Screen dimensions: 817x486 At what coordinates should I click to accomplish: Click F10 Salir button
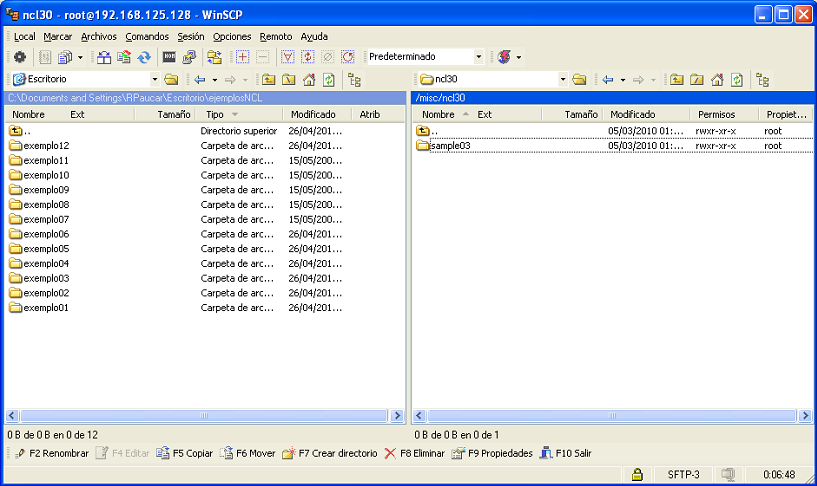[x=566, y=453]
